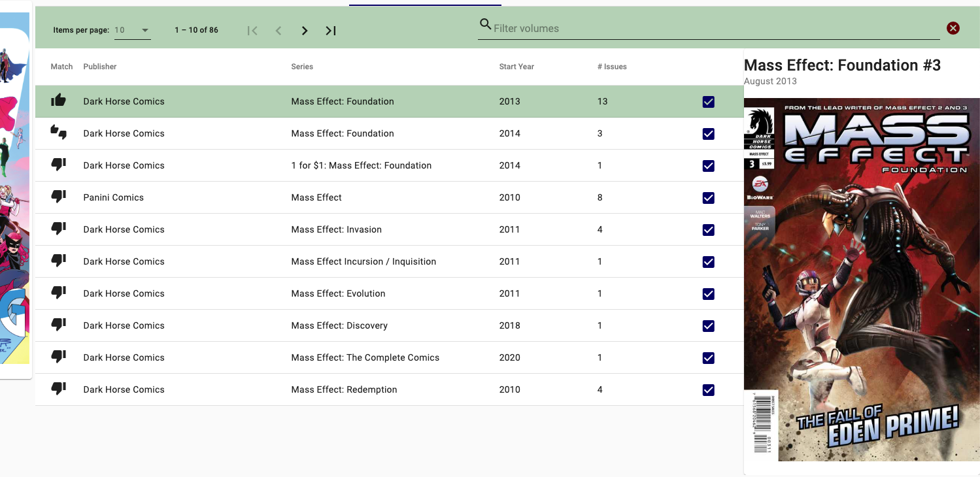Click the thumbs down icon on the Panini Comics row
The width and height of the screenshot is (980, 477).
point(58,196)
